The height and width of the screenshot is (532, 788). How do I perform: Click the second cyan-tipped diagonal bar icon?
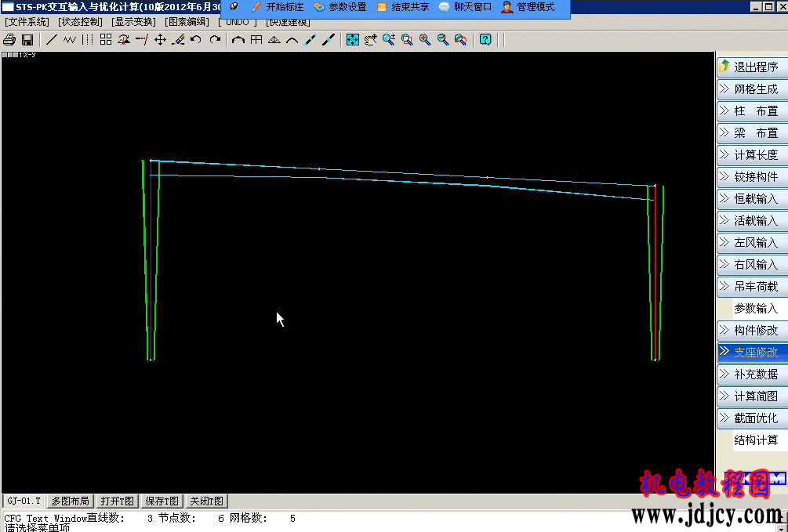pyautogui.click(x=329, y=40)
